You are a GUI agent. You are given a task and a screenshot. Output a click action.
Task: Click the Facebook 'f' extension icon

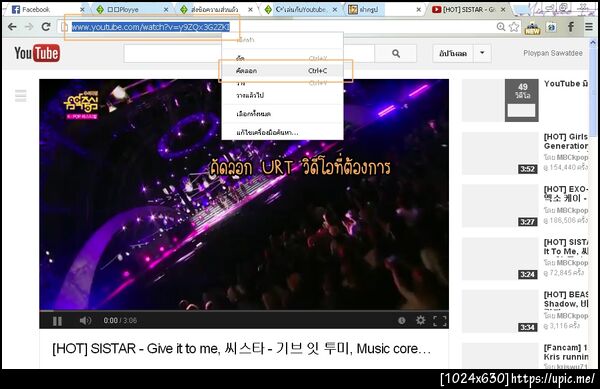571,26
